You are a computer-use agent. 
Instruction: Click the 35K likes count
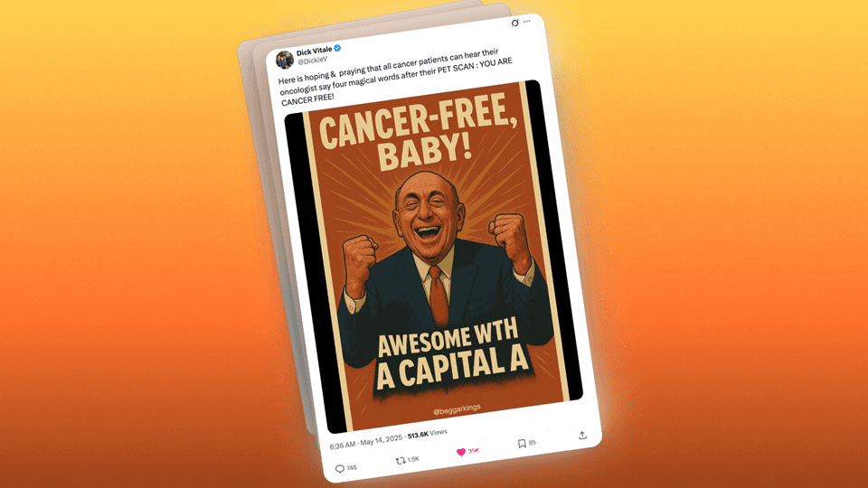[473, 451]
